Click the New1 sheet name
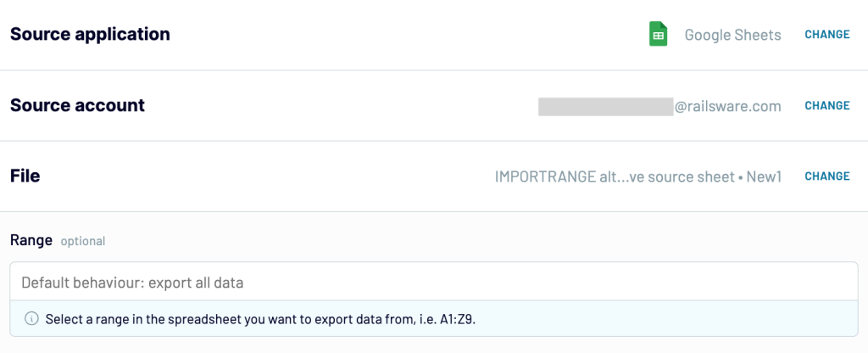868x353 pixels. point(764,176)
